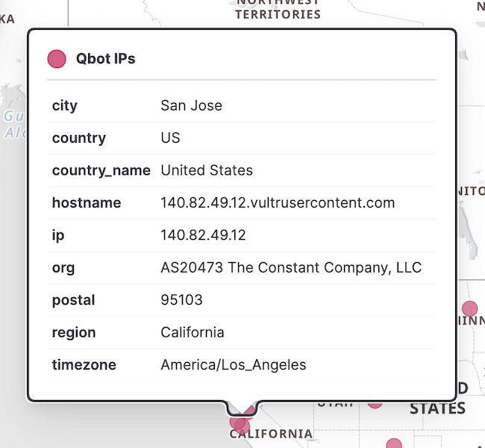Click the United States country_name value
Image resolution: width=485 pixels, height=448 pixels.
tap(207, 170)
